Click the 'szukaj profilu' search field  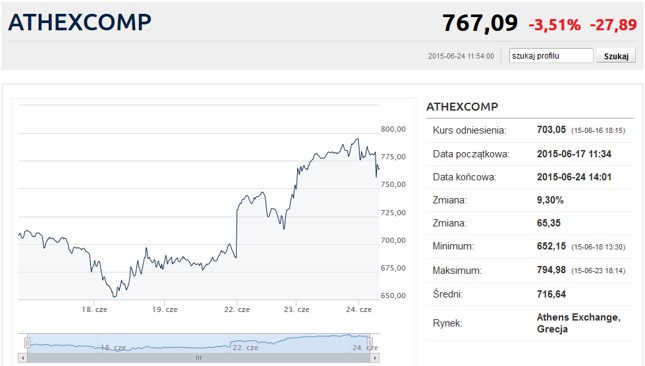point(551,56)
